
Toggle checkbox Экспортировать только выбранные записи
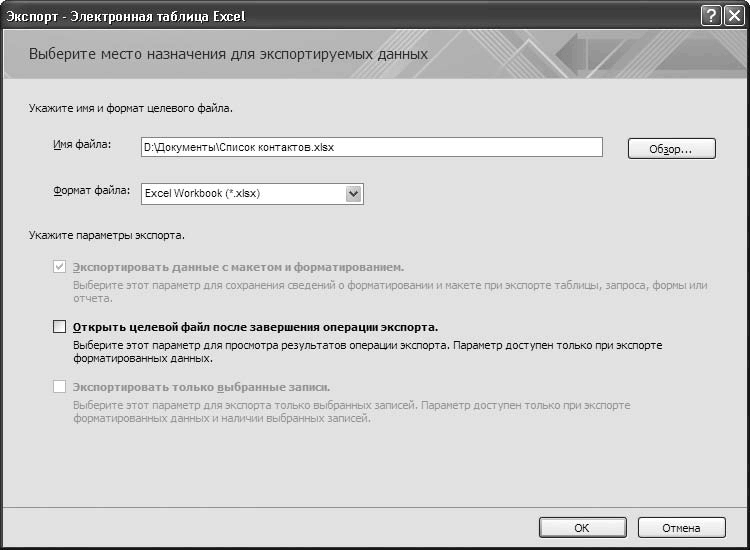[x=59, y=386]
